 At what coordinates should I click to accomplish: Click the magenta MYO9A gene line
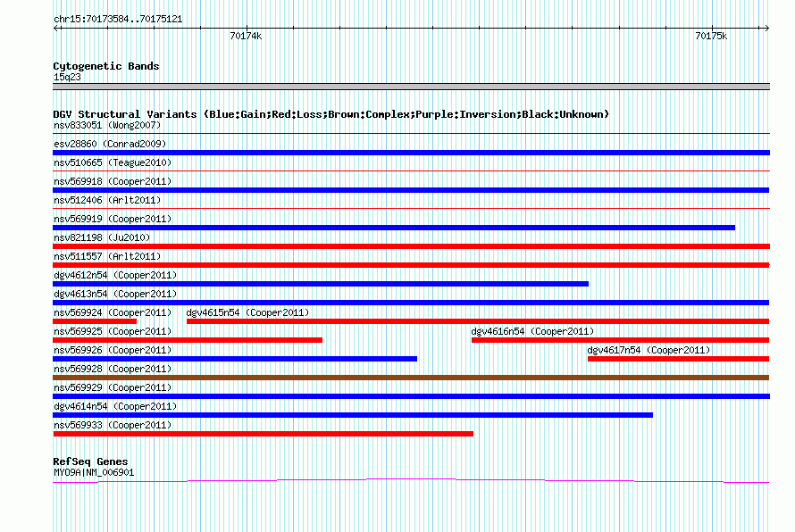pyautogui.click(x=411, y=481)
